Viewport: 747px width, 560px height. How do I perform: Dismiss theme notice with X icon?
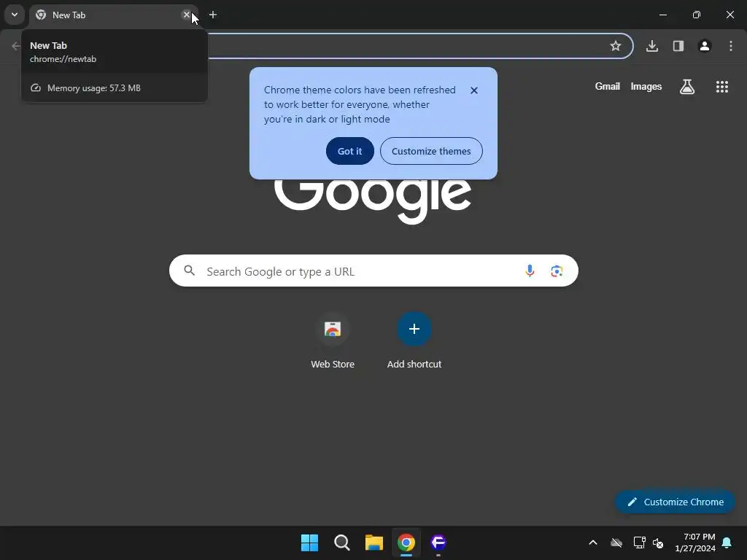coord(474,90)
